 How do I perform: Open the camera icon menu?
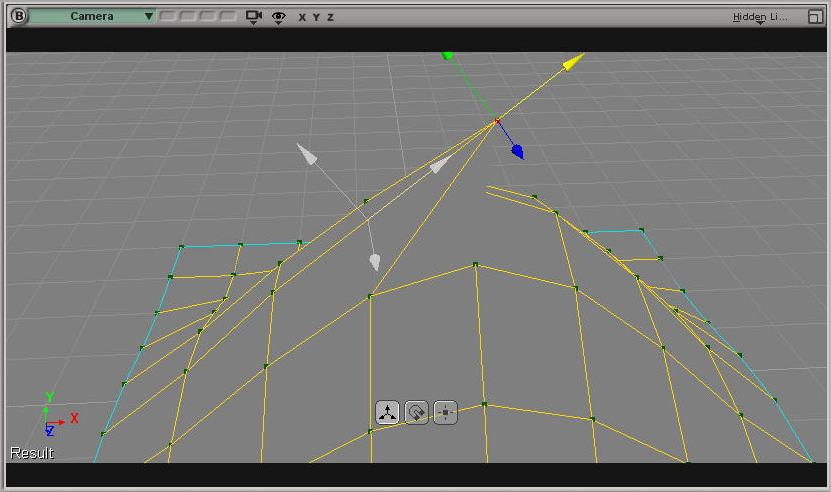coord(254,17)
